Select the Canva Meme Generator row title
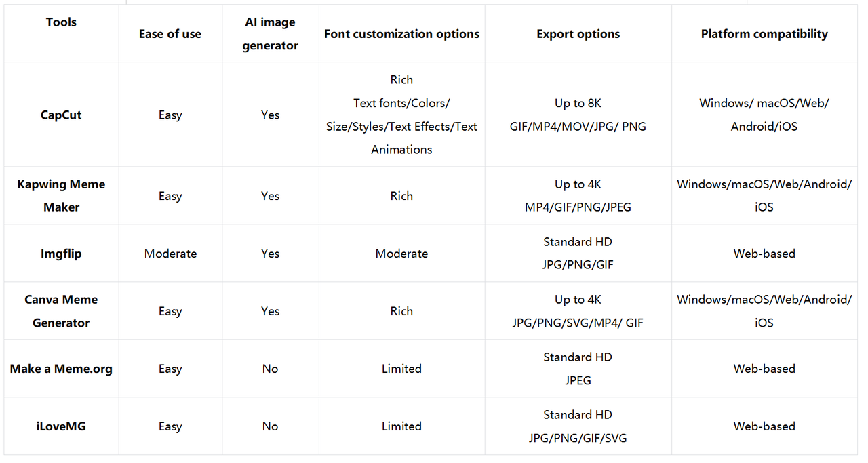Viewport: 868px width, 463px height. pos(61,311)
